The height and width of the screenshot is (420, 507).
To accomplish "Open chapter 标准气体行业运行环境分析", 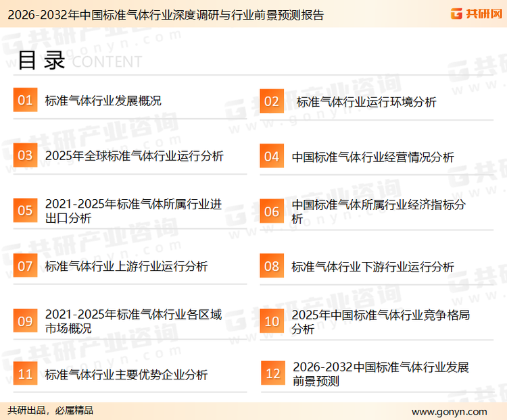I will pos(366,102).
